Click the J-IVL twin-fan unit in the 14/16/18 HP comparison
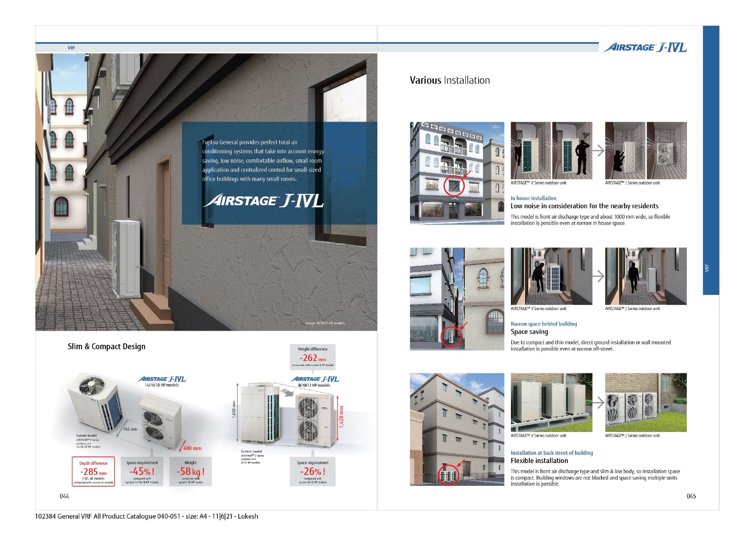The height and width of the screenshot is (535, 756). tap(160, 420)
